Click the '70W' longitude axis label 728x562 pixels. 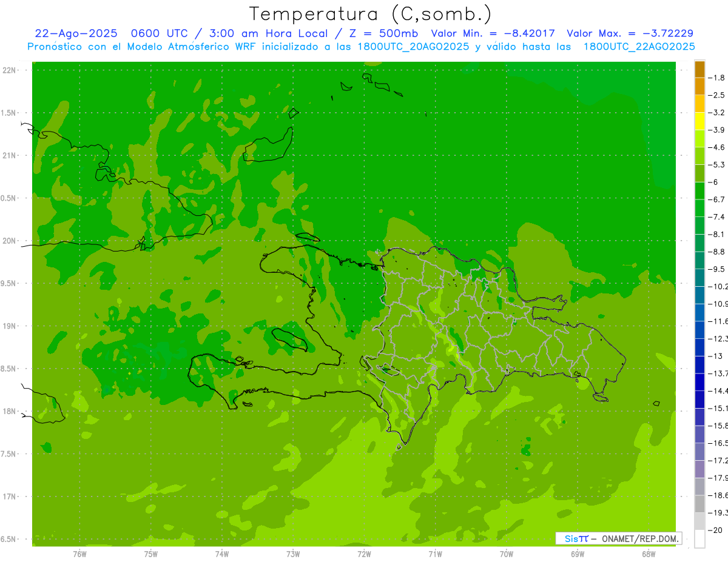tap(507, 554)
